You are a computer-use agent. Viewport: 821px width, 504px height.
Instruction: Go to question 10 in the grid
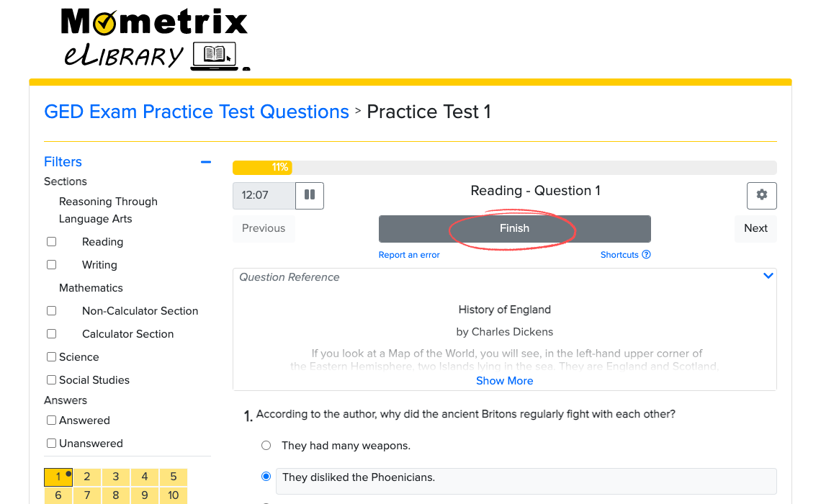174,495
